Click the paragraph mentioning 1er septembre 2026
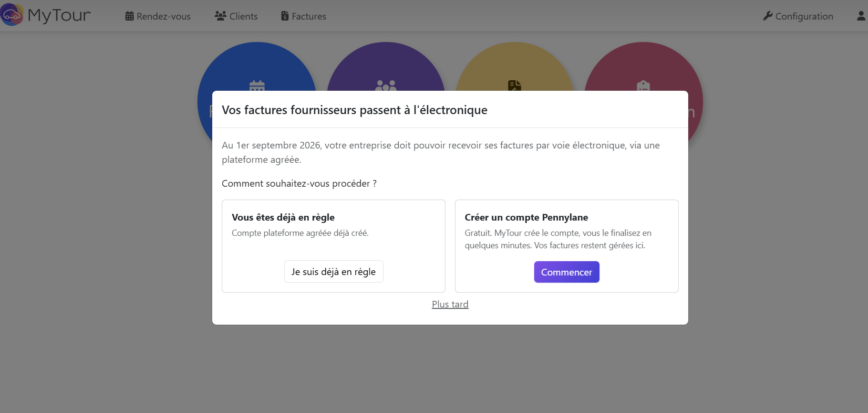The height and width of the screenshot is (413, 868). [x=441, y=152]
